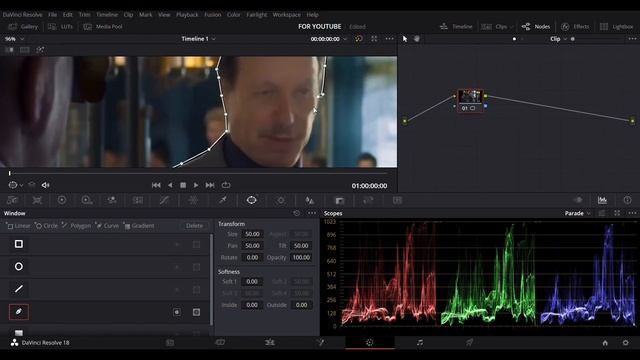The height and width of the screenshot is (360, 640).
Task: Open the Camera Raw palette
Action: click(x=12, y=200)
